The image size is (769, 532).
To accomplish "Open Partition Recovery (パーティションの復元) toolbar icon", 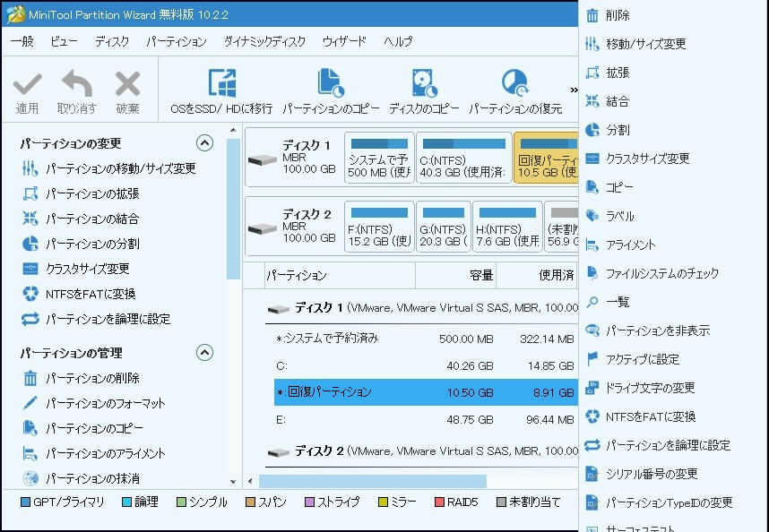I will [515, 91].
